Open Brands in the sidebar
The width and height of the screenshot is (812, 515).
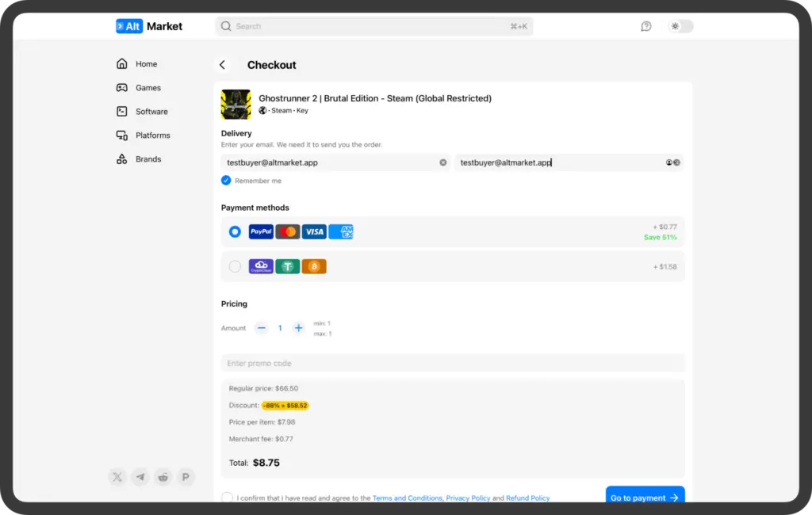click(138, 159)
